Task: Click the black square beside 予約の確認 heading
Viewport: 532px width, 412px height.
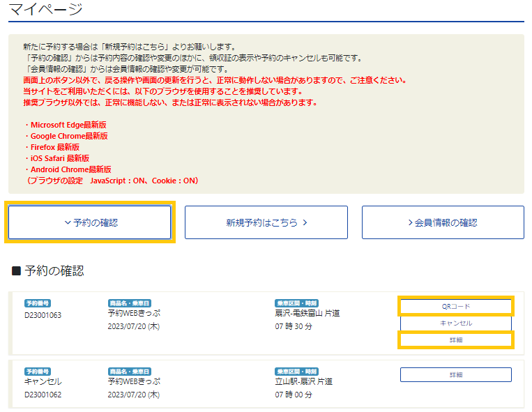Action: point(16,270)
